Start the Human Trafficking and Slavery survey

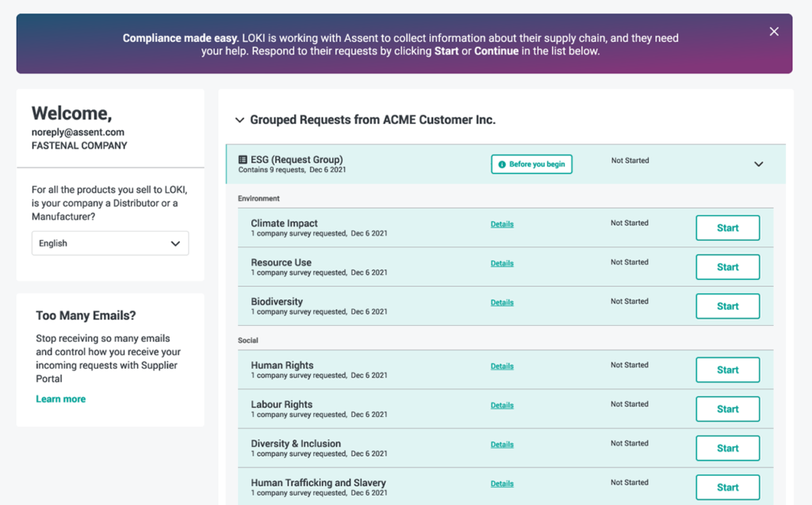(x=727, y=487)
